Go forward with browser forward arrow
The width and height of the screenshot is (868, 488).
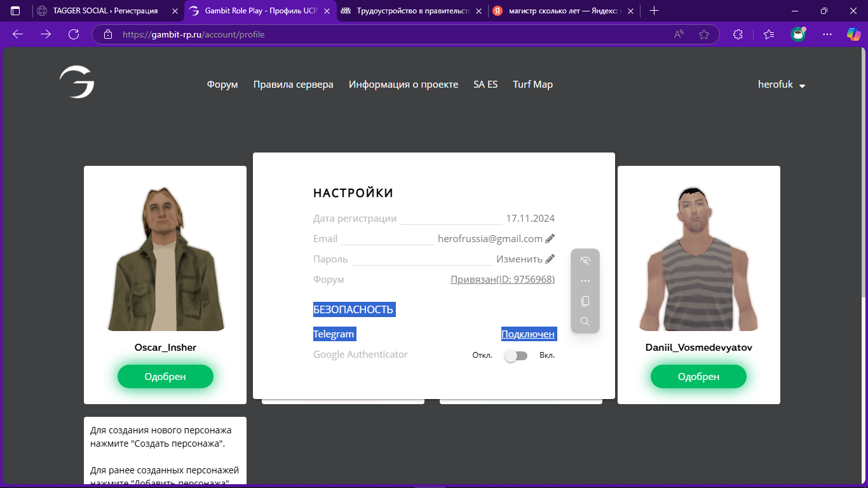click(46, 34)
